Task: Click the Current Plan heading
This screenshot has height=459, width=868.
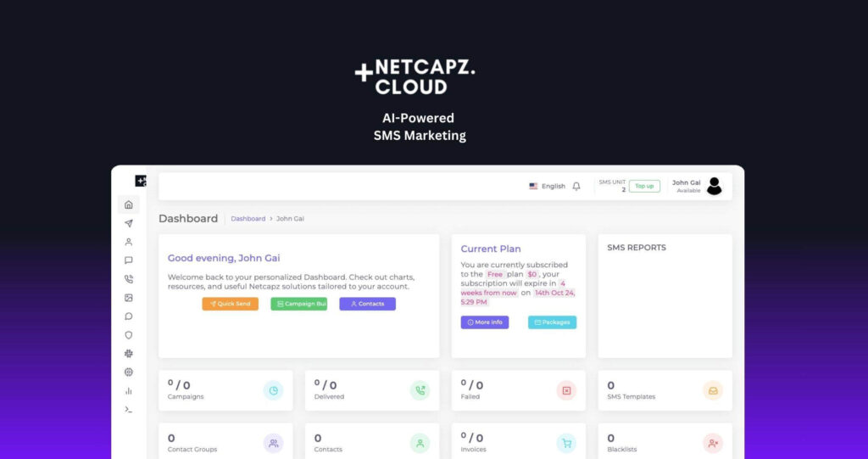Action: [x=491, y=249]
